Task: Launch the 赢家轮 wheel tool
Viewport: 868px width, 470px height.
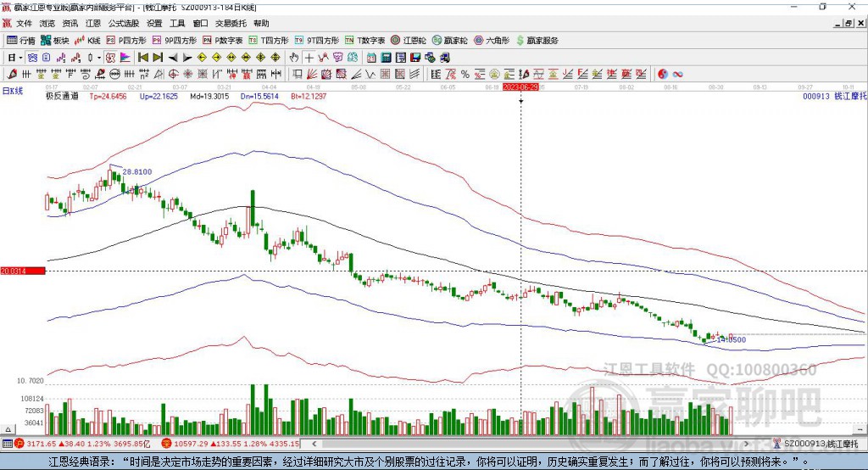Action: tap(450, 41)
